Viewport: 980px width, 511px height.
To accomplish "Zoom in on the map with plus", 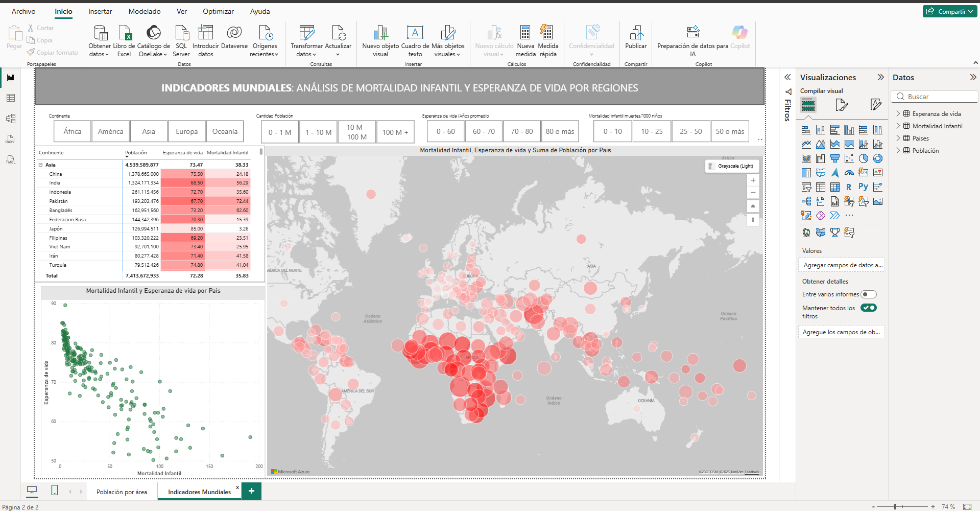I will pyautogui.click(x=753, y=180).
